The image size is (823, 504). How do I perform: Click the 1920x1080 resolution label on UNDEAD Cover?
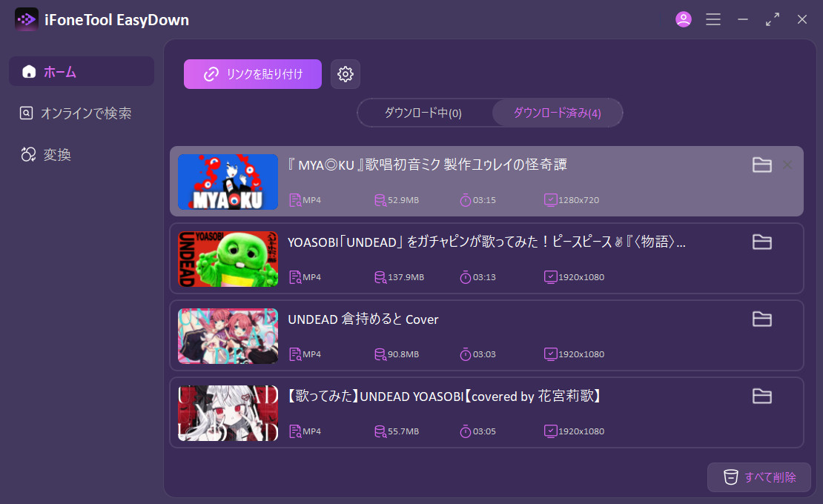click(578, 354)
